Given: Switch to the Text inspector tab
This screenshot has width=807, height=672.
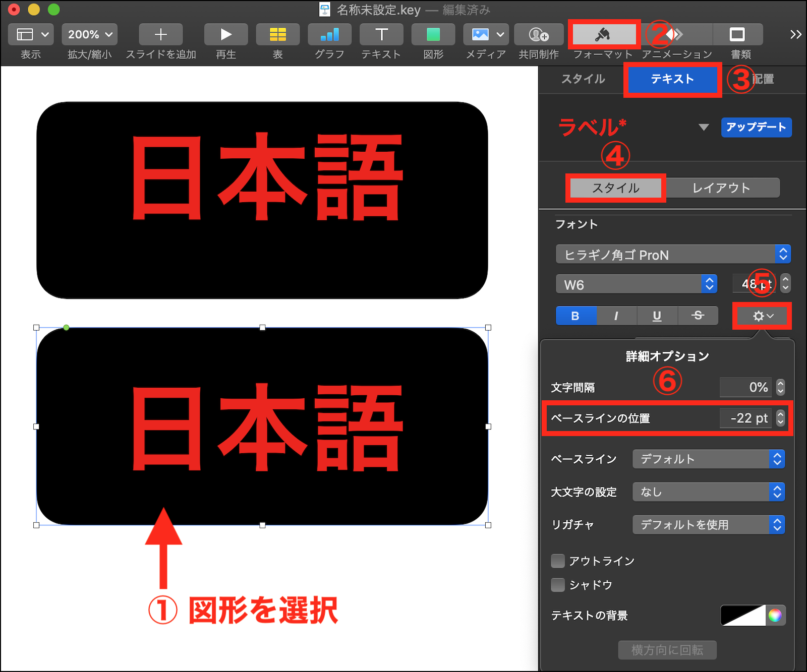Looking at the screenshot, I should (672, 79).
